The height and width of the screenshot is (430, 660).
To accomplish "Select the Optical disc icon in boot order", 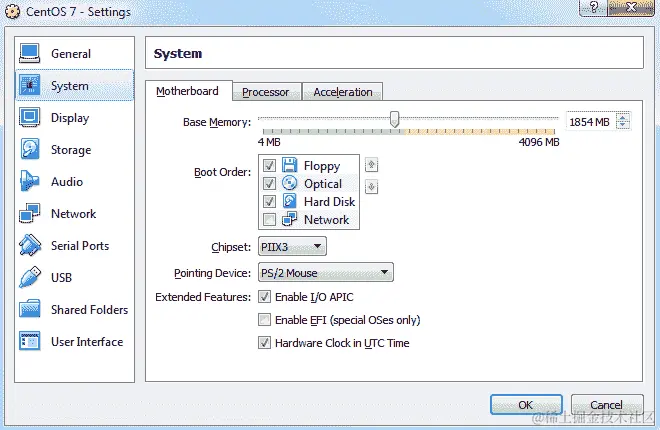I will pos(290,183).
